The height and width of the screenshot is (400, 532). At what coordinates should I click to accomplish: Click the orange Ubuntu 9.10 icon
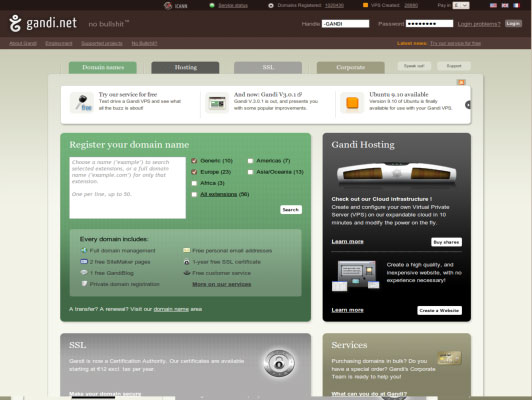coord(352,102)
